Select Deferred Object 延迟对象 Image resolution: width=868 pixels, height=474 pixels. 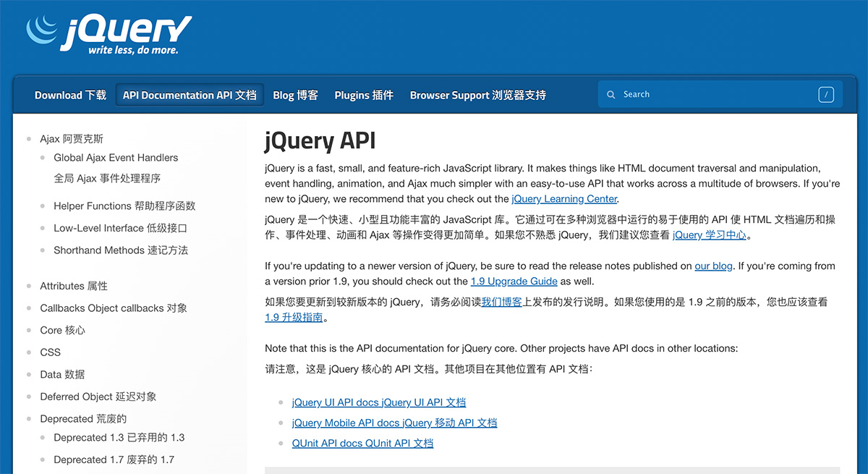click(98, 397)
